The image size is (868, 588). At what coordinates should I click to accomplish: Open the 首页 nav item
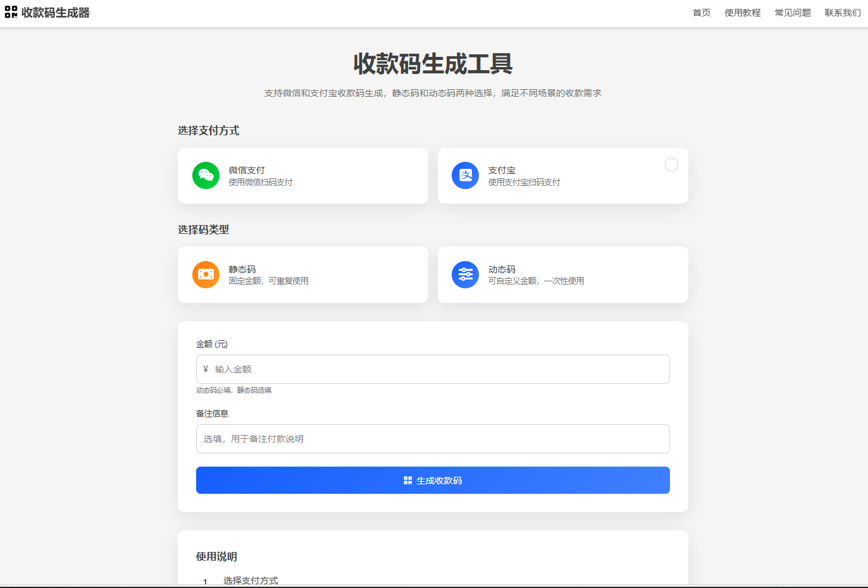coord(702,13)
